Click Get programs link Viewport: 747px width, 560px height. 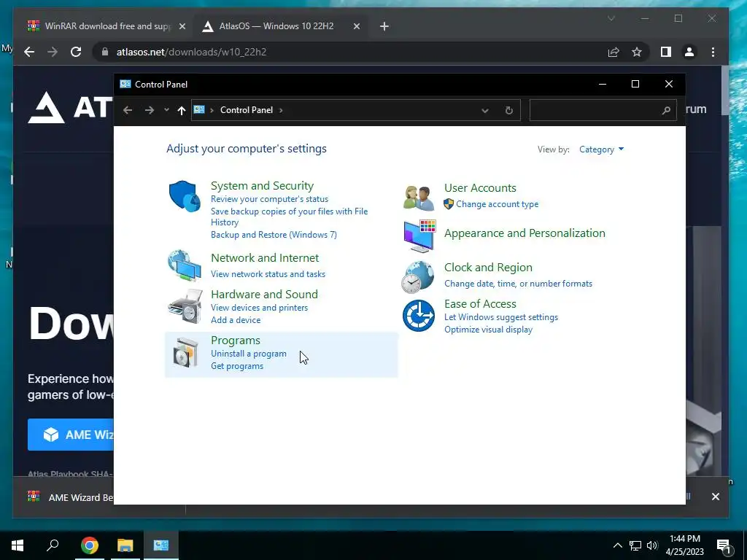coord(237,366)
